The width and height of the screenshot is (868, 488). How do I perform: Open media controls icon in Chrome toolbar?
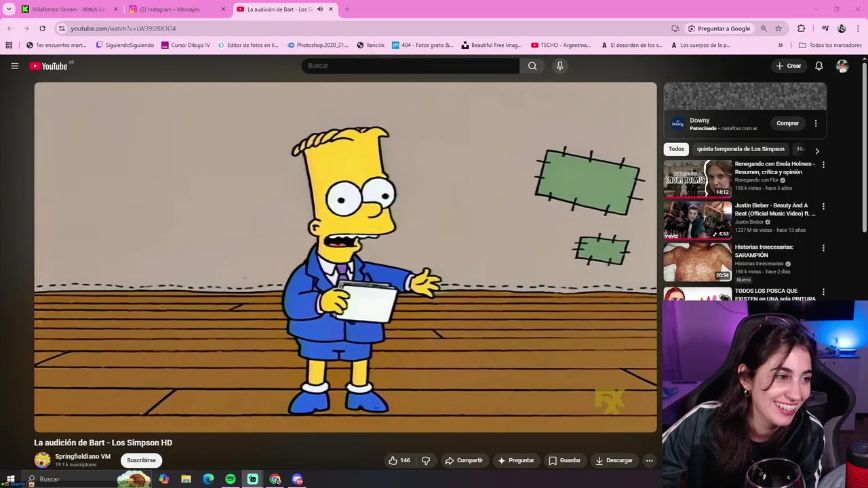click(825, 28)
